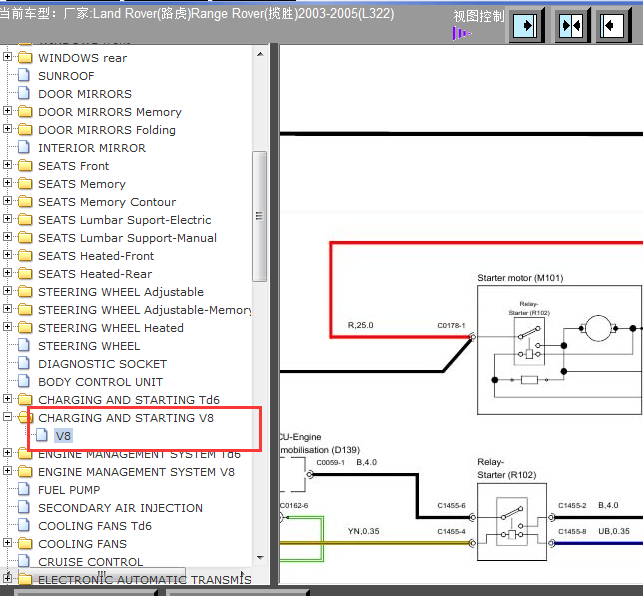Open DIAGNOSTIC SOCKET page
This screenshot has height=596, width=643.
coord(102,364)
